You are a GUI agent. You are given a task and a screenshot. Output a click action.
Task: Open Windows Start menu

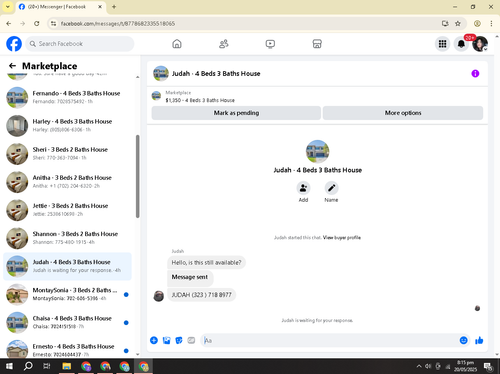[9, 366]
